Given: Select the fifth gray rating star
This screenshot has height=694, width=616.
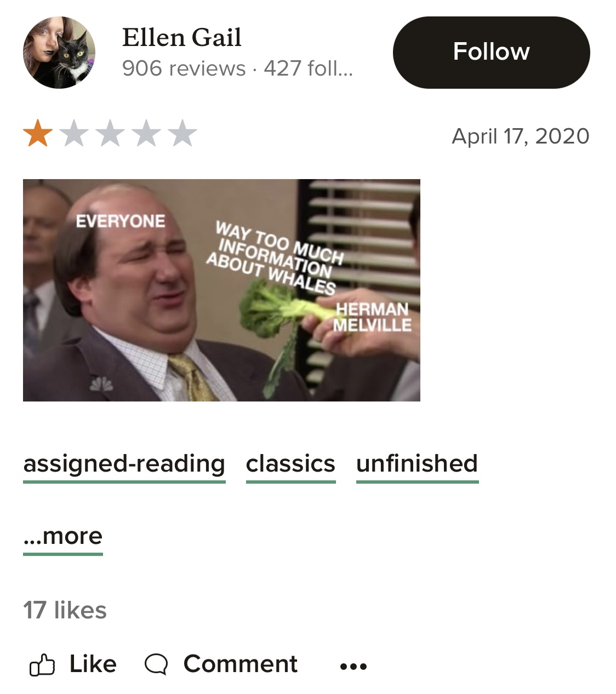Looking at the screenshot, I should (x=182, y=134).
